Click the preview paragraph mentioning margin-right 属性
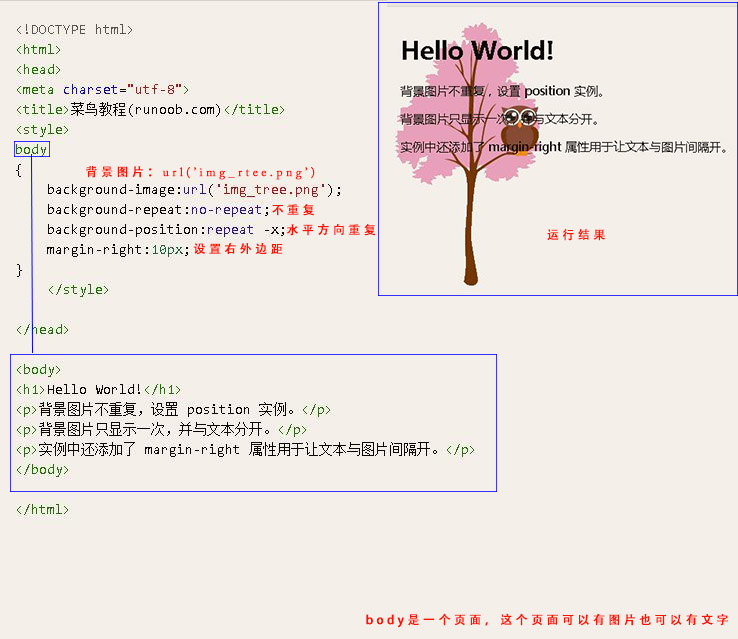 click(564, 147)
